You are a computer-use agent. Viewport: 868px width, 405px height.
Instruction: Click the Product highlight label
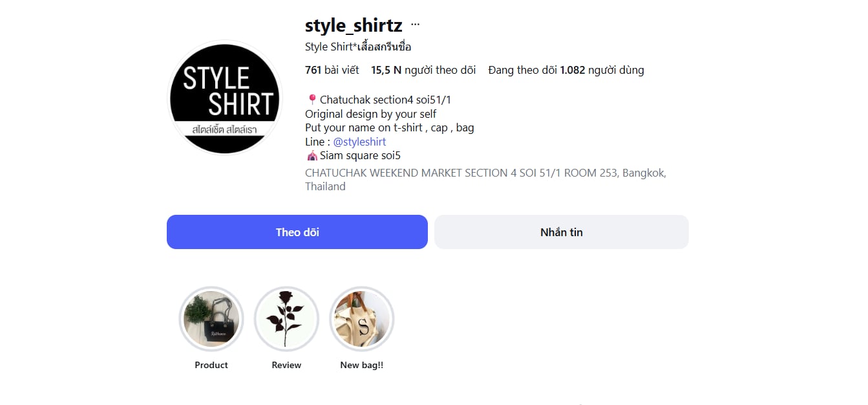[x=211, y=365]
